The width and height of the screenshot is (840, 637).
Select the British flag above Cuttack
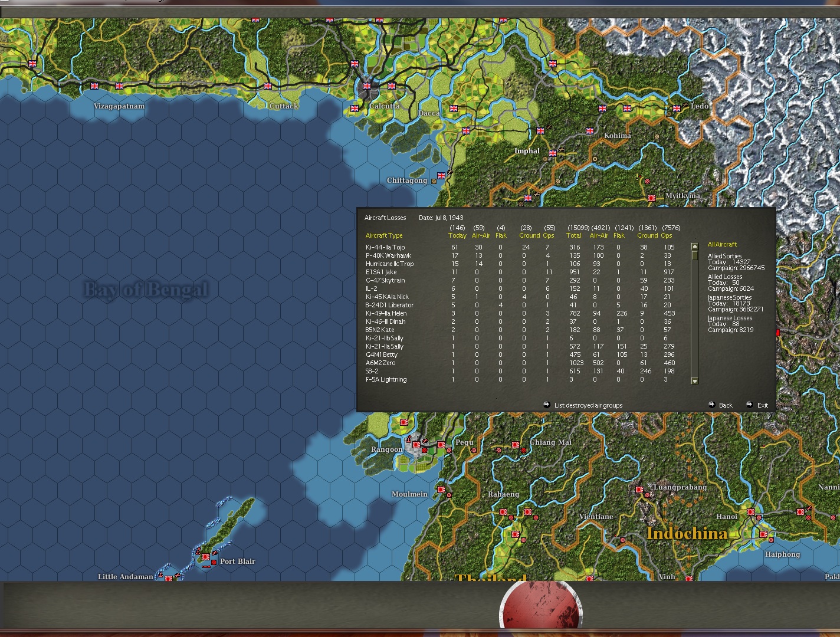(268, 86)
